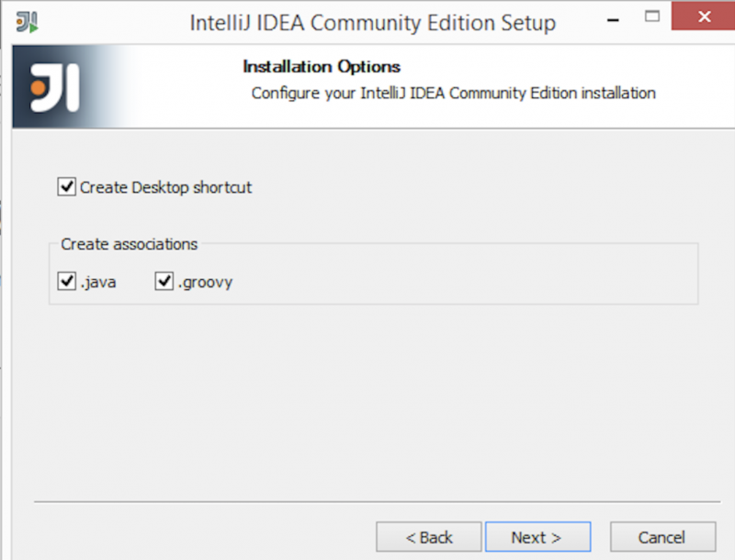
Task: Click empty space inside Create associations box
Action: click(459, 282)
